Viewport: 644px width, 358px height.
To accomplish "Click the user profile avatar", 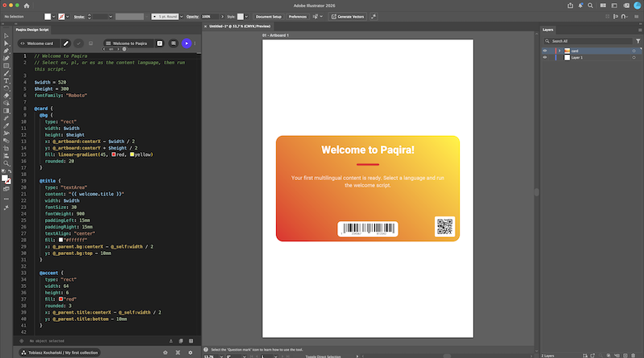I will coord(637,6).
